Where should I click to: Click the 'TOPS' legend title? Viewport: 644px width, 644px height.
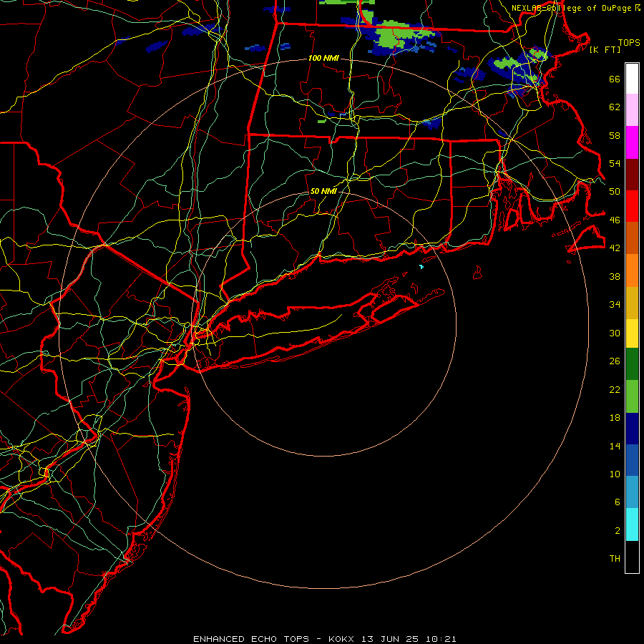coord(629,43)
